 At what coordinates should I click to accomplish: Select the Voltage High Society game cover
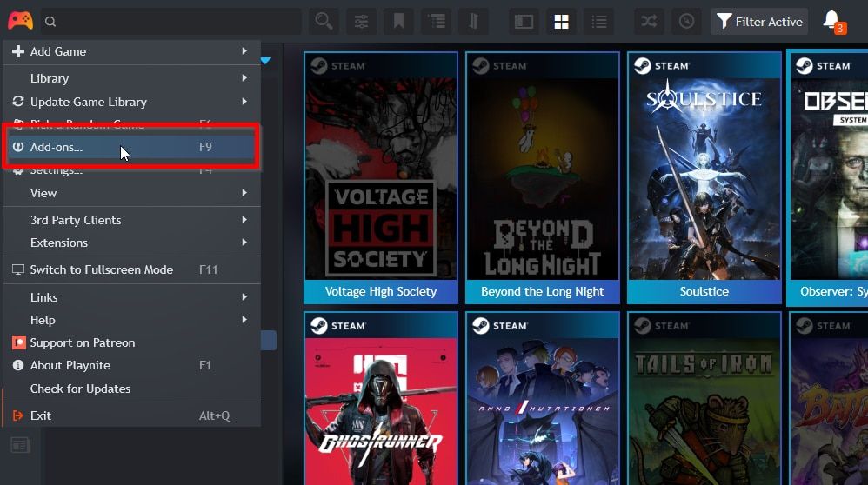381,178
